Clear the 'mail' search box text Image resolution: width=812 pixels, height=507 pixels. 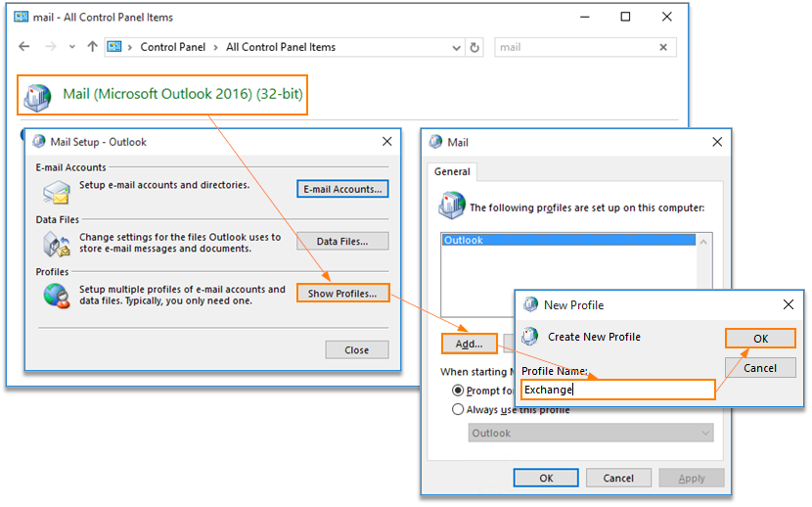[663, 47]
